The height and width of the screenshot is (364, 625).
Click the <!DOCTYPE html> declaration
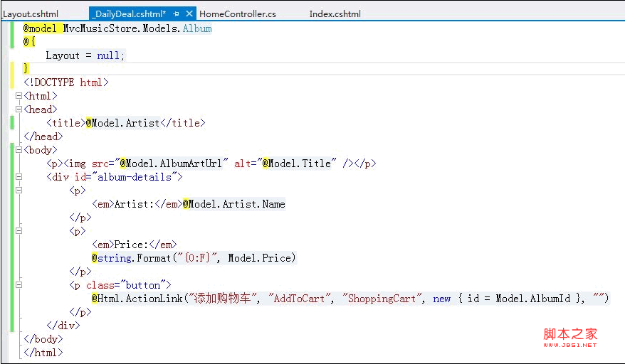(66, 82)
